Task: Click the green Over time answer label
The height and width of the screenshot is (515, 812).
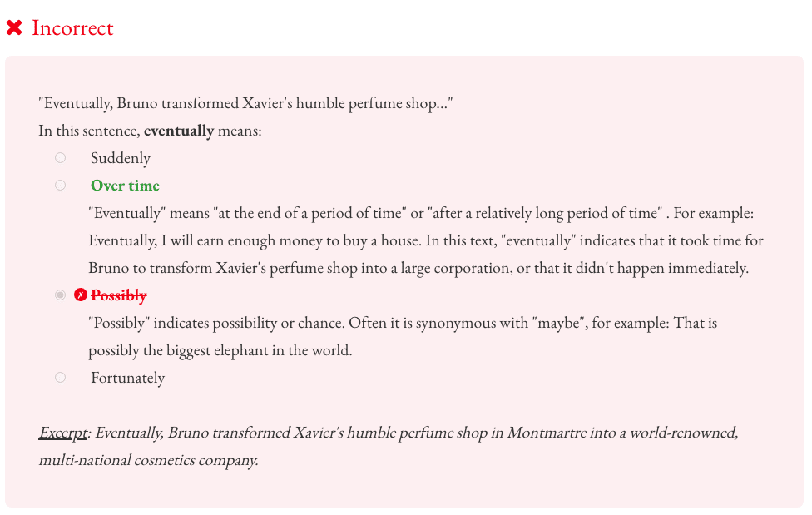Action: (125, 186)
